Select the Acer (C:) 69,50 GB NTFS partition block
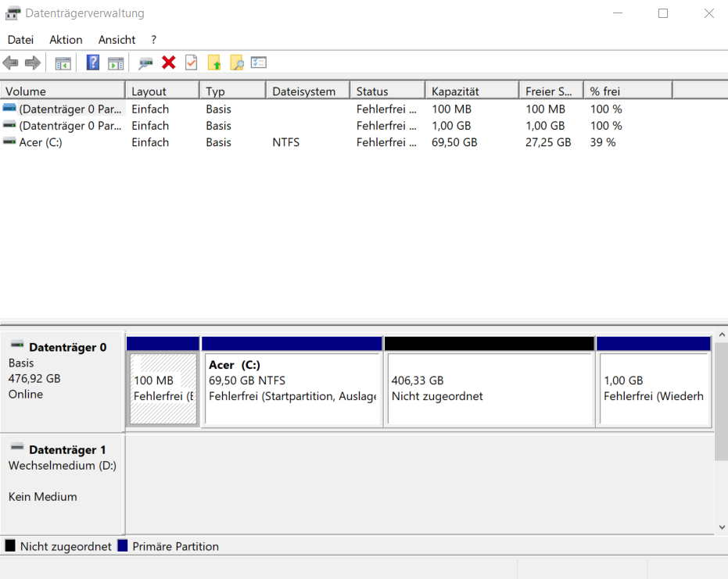This screenshot has width=728, height=579. click(x=292, y=389)
